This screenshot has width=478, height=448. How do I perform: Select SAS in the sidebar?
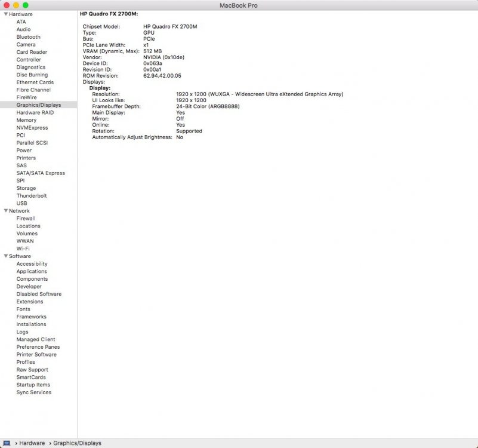click(21, 165)
